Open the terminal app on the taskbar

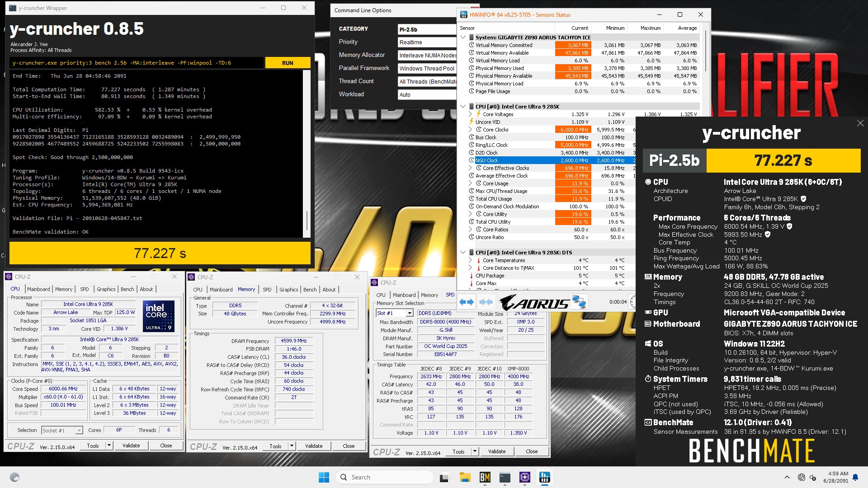tap(505, 477)
